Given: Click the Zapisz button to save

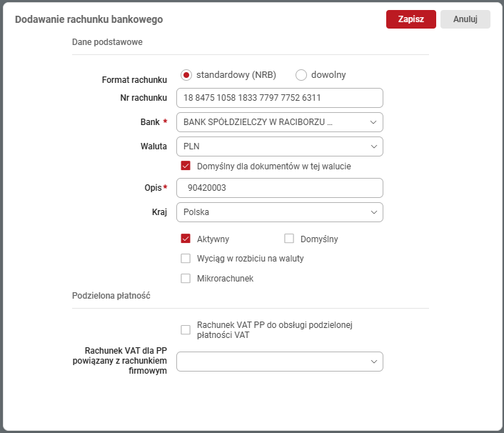Looking at the screenshot, I should [x=410, y=19].
